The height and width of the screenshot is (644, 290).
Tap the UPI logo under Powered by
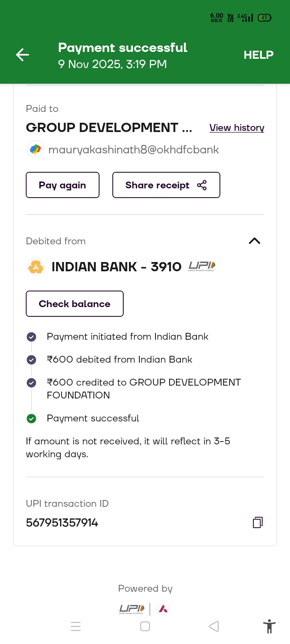point(132,609)
